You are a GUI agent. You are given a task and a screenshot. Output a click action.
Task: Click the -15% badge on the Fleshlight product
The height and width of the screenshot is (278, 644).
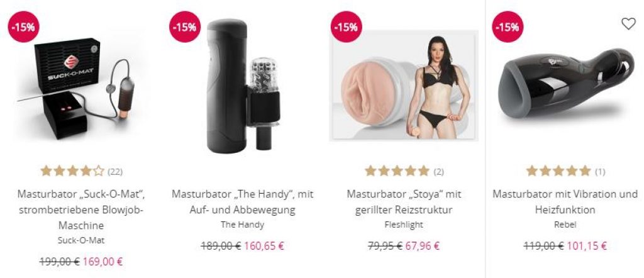(x=347, y=26)
